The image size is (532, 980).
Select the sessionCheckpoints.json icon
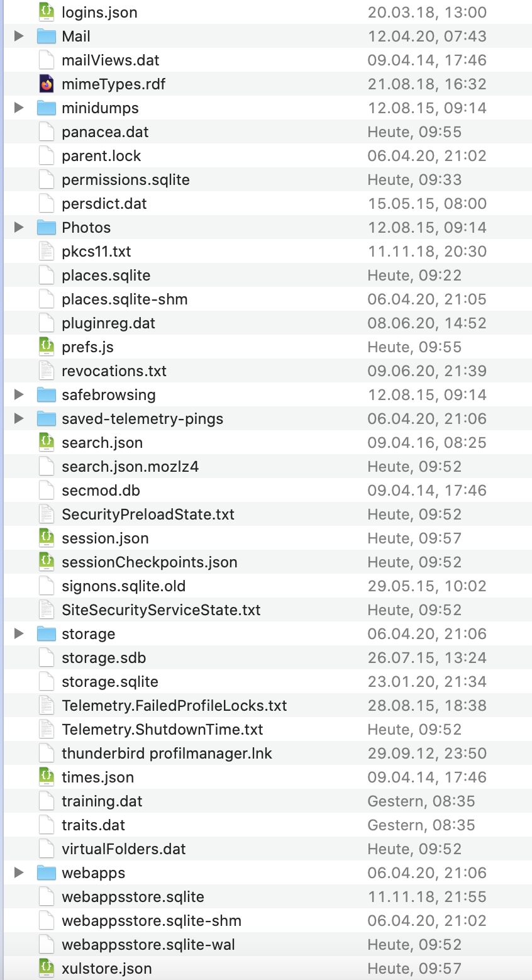[x=47, y=562]
